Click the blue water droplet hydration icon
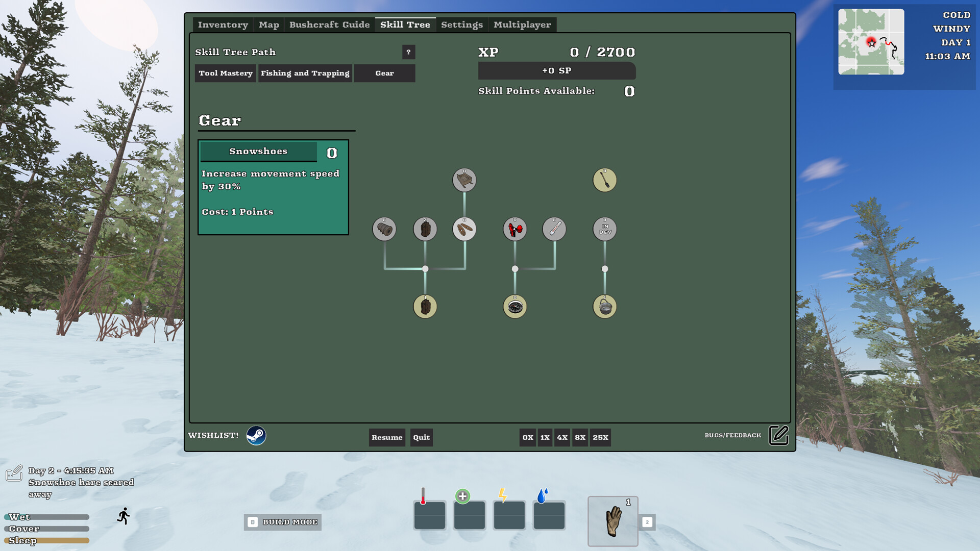The image size is (980, 551). point(542,495)
